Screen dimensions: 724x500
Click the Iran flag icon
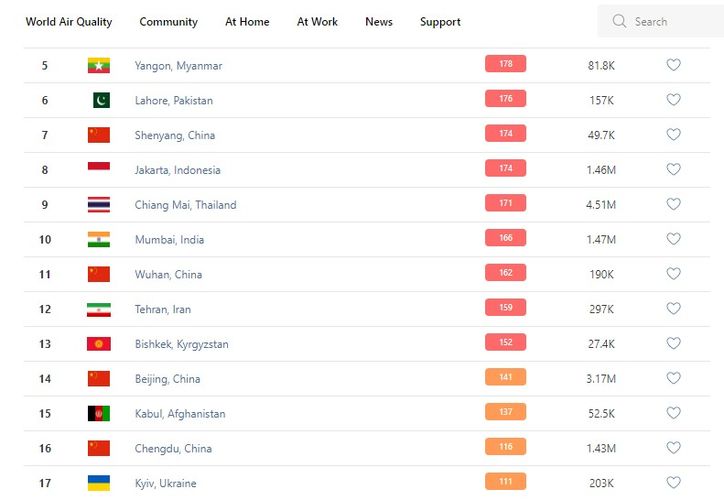pyautogui.click(x=98, y=309)
